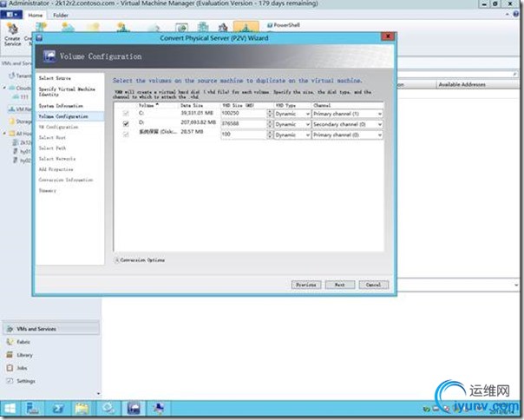Go to Specify Virtual Machine Identity step
Image resolution: width=524 pixels, height=420 pixels.
click(67, 92)
